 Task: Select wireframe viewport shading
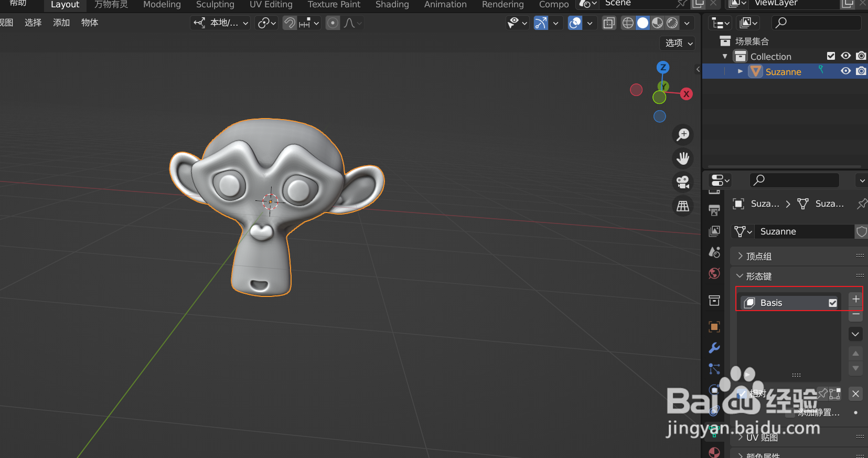[628, 23]
